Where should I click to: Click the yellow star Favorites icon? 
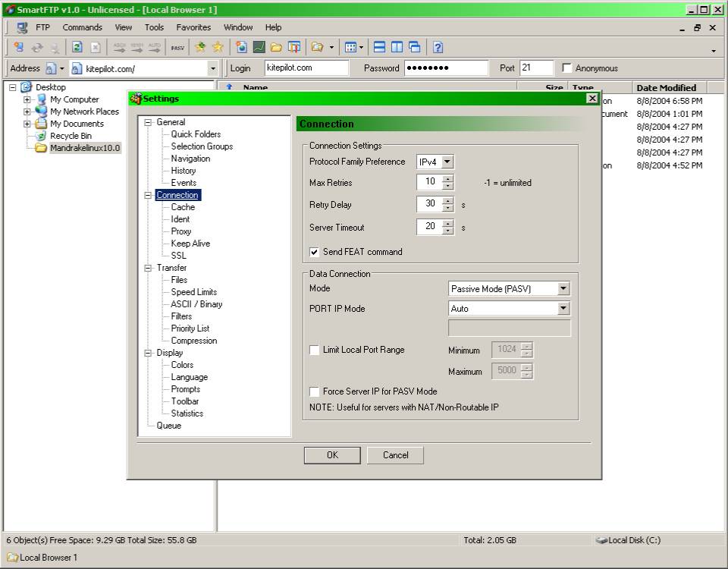[218, 47]
